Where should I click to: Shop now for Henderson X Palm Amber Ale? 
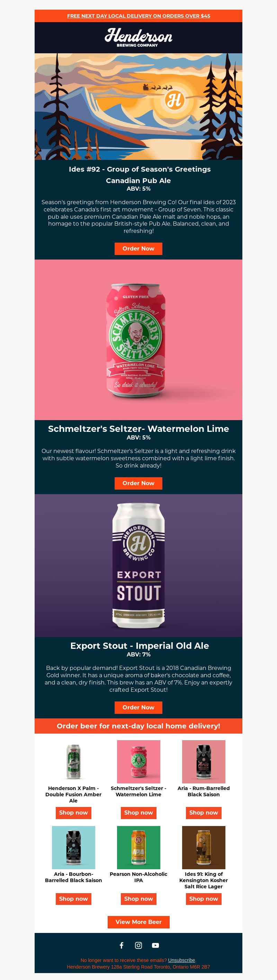pyautogui.click(x=73, y=813)
